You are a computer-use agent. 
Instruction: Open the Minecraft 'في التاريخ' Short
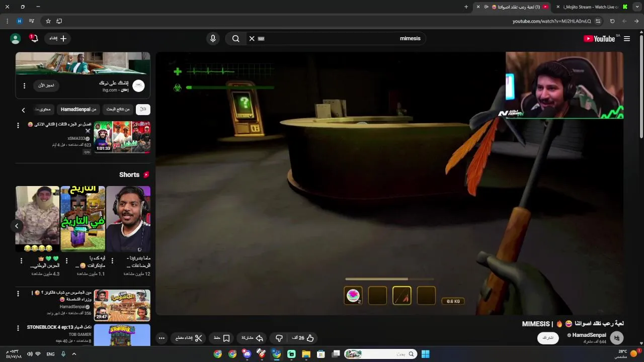click(83, 219)
